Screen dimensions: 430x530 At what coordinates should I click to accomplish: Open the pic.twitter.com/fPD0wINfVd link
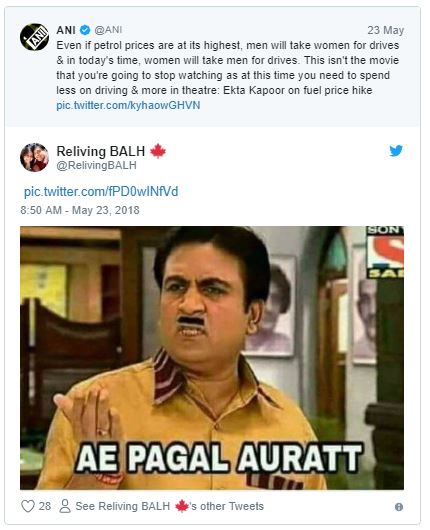[101, 192]
